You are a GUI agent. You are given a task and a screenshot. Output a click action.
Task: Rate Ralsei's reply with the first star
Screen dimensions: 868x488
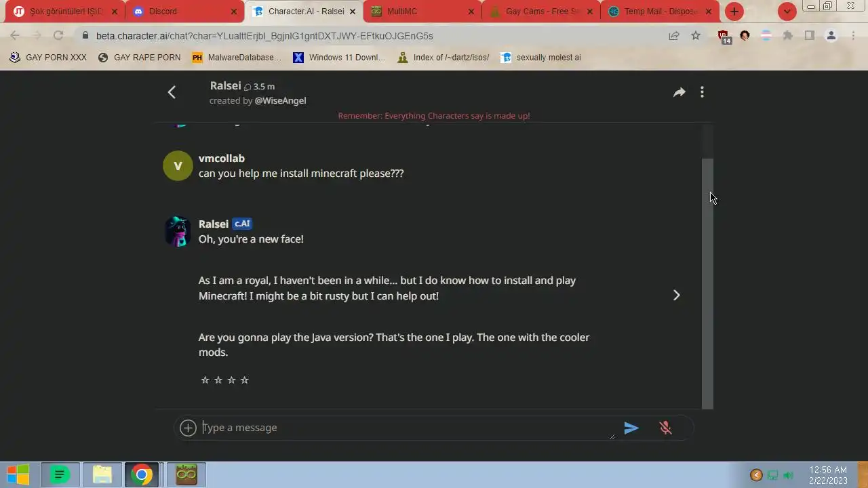[x=205, y=380]
